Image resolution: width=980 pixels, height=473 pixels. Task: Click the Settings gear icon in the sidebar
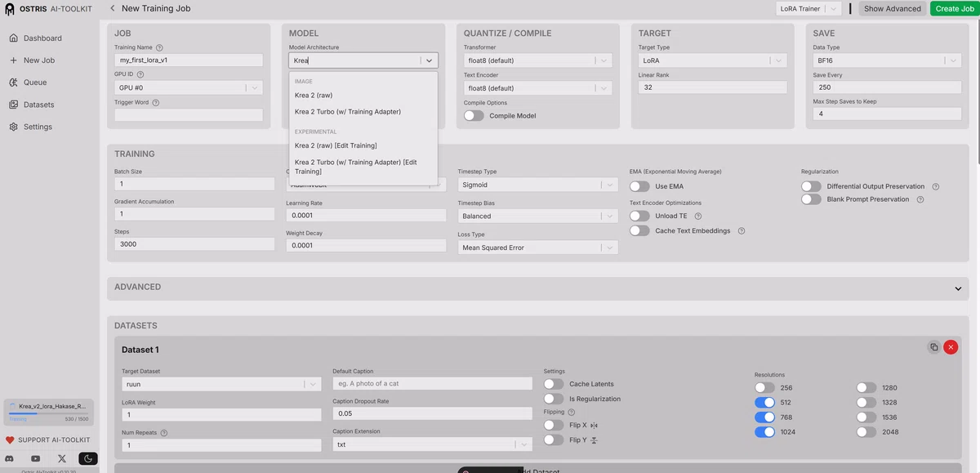click(x=13, y=127)
